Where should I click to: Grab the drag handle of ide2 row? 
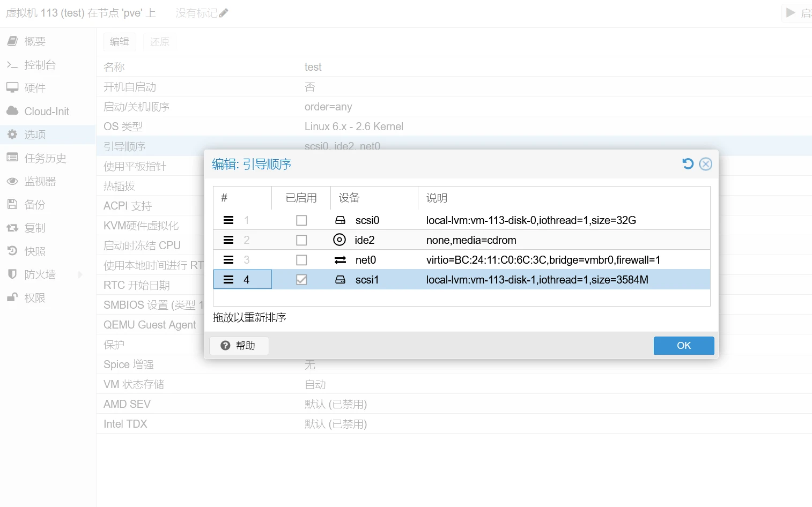click(228, 240)
